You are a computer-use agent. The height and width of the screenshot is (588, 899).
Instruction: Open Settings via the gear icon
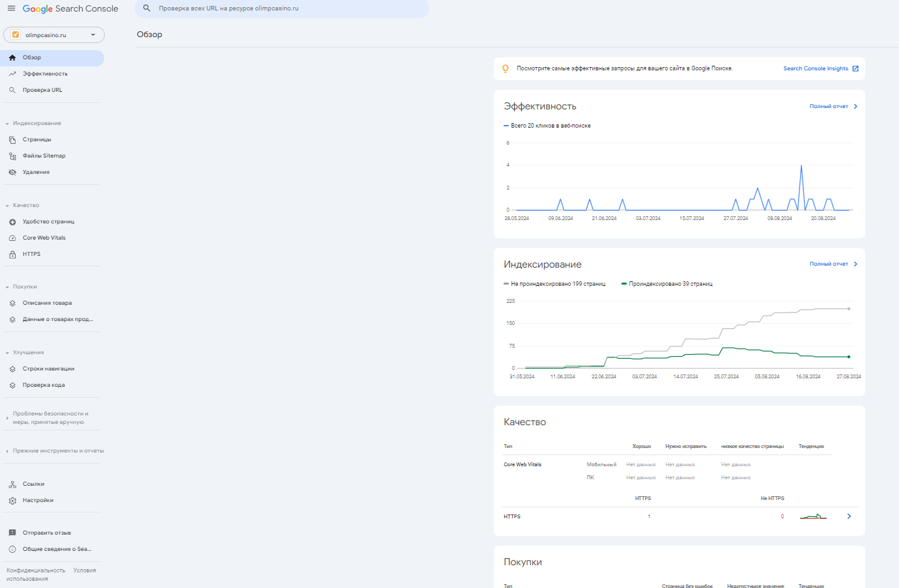point(12,501)
